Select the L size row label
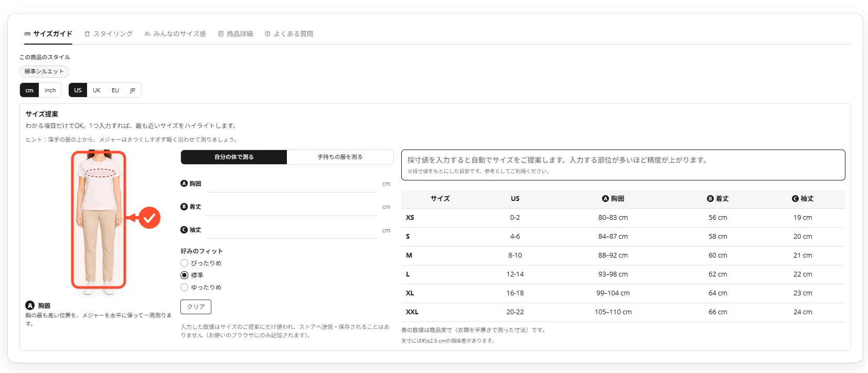The image size is (868, 373). pyautogui.click(x=408, y=274)
